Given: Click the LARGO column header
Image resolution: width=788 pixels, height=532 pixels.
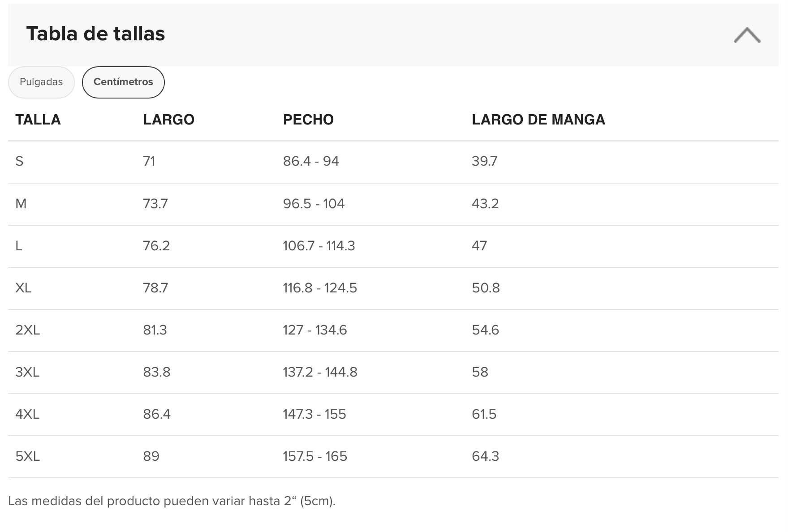Looking at the screenshot, I should [168, 120].
